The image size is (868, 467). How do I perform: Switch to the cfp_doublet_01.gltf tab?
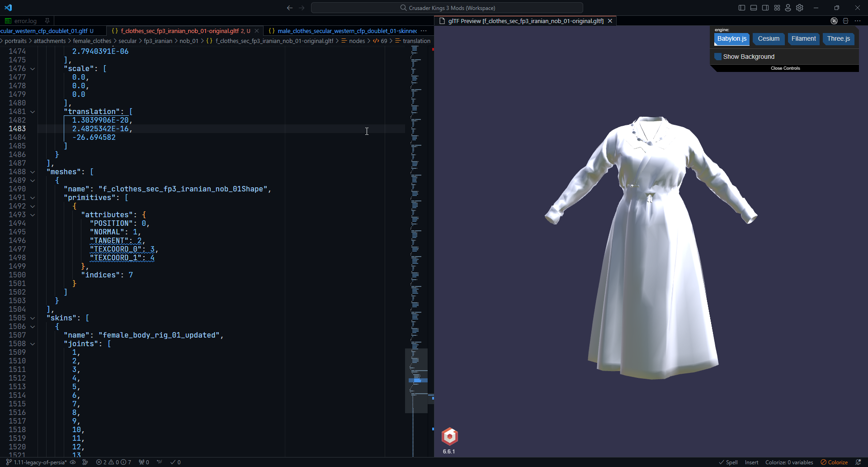pos(47,31)
